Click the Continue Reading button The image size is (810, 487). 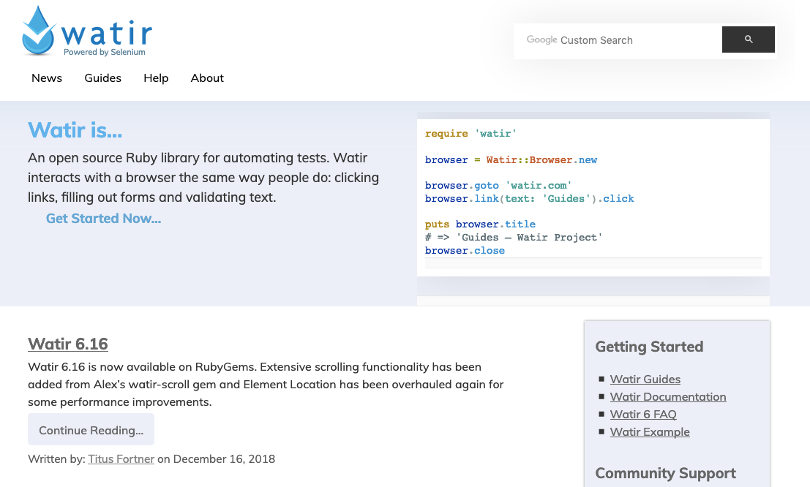tap(91, 430)
